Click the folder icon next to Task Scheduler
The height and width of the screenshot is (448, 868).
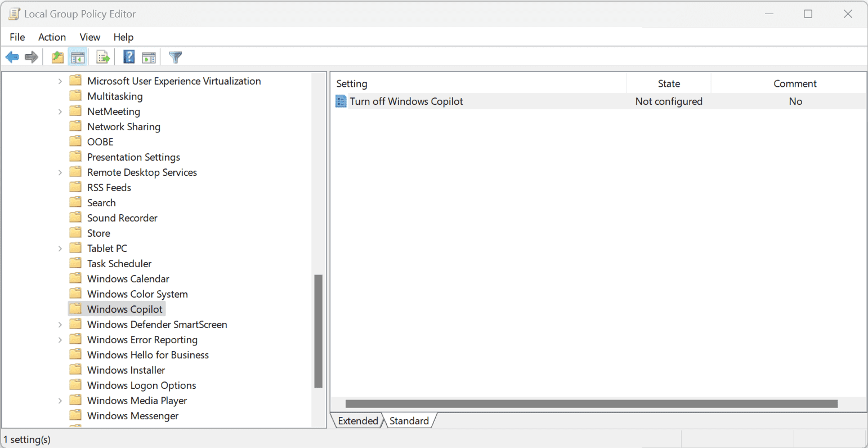(75, 264)
